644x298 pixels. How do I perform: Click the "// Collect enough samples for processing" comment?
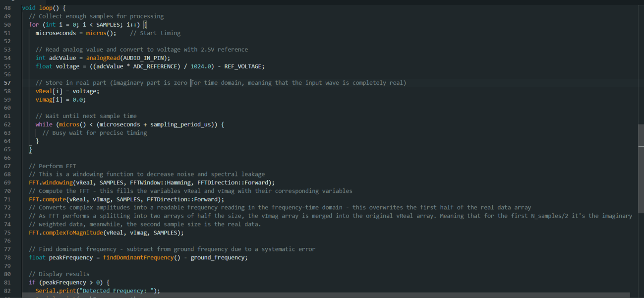[x=96, y=16]
